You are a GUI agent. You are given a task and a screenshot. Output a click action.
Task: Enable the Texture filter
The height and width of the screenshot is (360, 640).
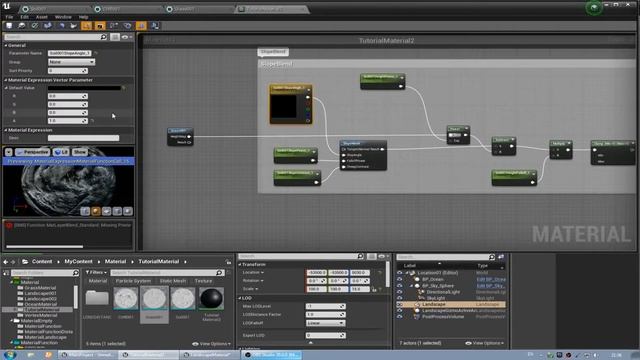[x=203, y=281]
